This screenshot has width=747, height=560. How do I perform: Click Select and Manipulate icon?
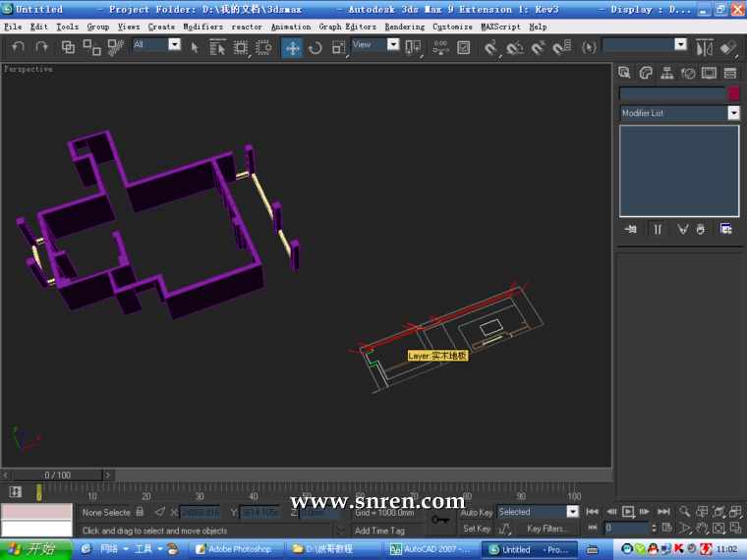tap(440, 47)
